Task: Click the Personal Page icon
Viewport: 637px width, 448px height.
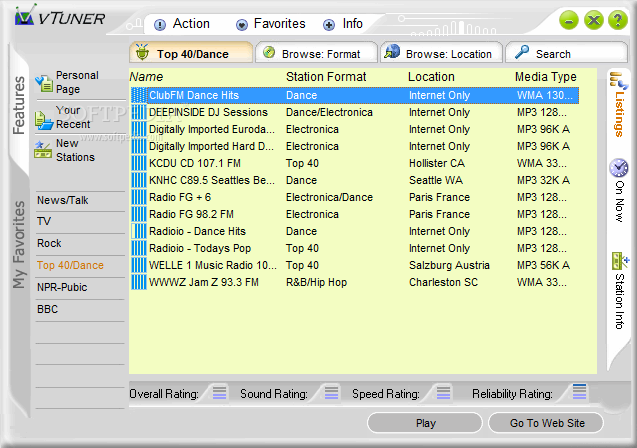Action: [44, 83]
